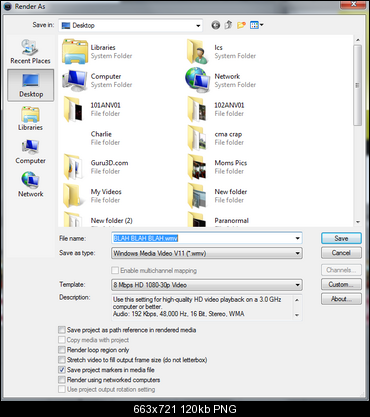Click the Cancel button
Viewport: 370px width, 417px height.
[341, 253]
